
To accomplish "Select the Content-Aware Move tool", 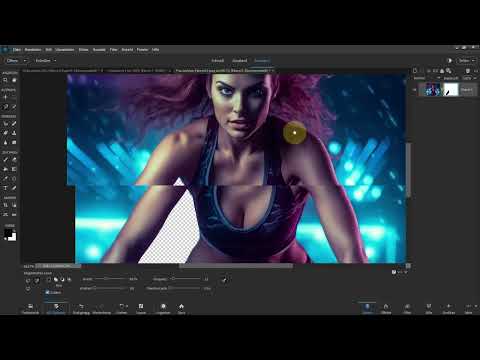I will 5,214.
